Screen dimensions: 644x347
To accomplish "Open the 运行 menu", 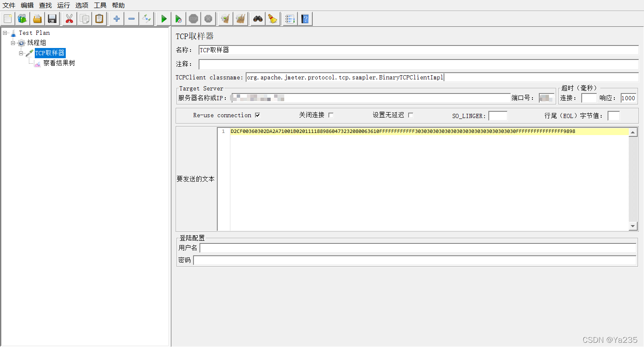I will point(64,6).
